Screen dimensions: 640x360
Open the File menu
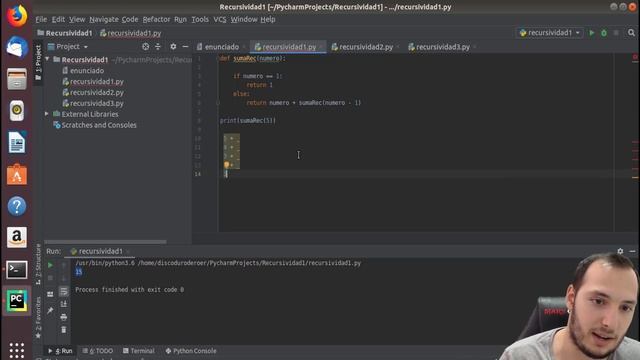[x=41, y=19]
